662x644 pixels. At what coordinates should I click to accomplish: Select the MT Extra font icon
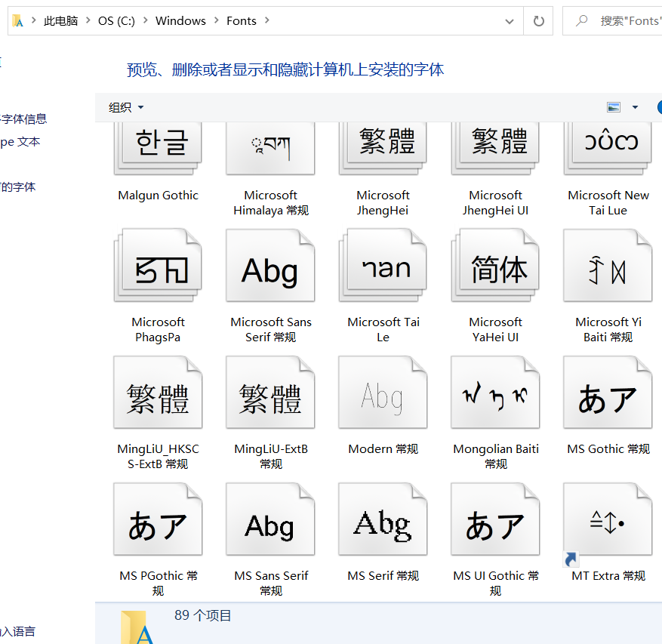click(x=608, y=519)
